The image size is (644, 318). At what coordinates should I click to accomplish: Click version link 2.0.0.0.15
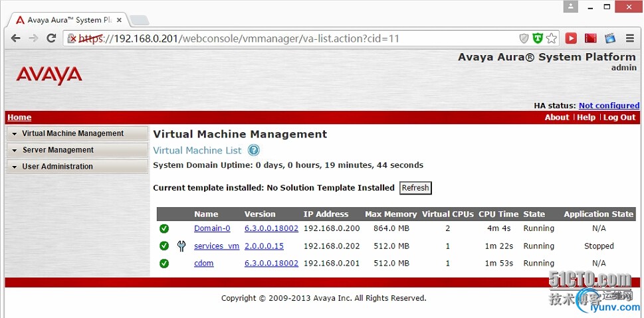click(264, 246)
